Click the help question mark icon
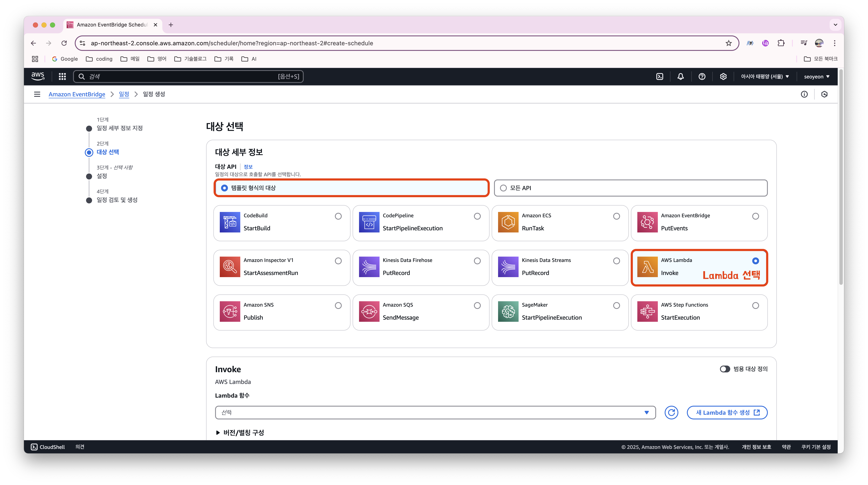The width and height of the screenshot is (868, 485). (x=702, y=76)
